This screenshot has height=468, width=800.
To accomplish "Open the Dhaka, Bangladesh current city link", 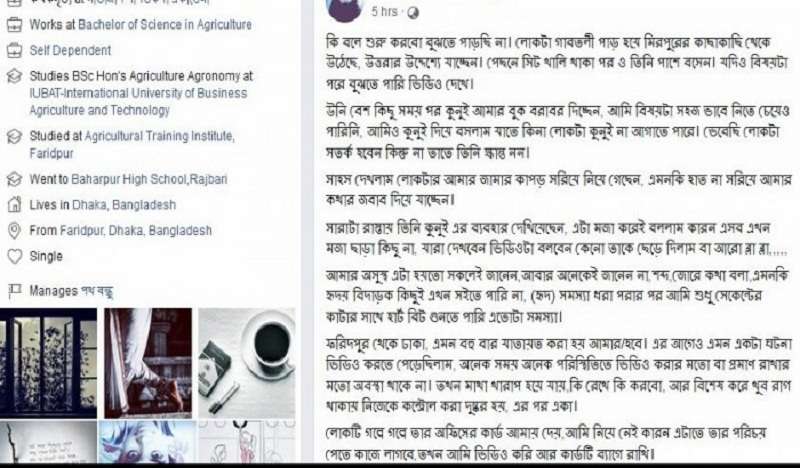I will tap(124, 205).
